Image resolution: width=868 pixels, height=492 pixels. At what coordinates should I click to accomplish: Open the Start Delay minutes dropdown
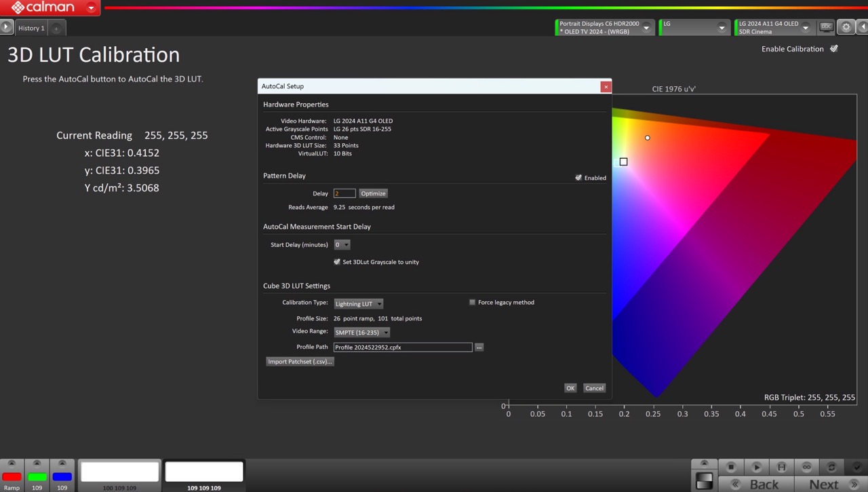[x=342, y=244]
